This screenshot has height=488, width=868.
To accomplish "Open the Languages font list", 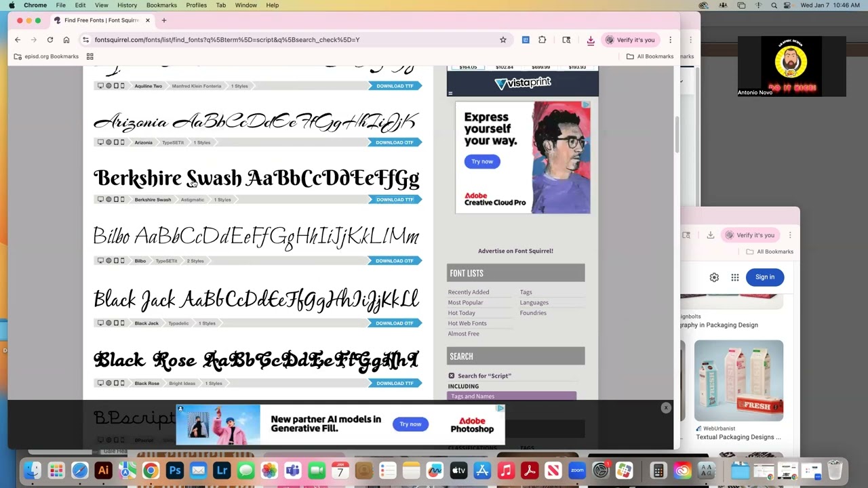I will point(534,302).
